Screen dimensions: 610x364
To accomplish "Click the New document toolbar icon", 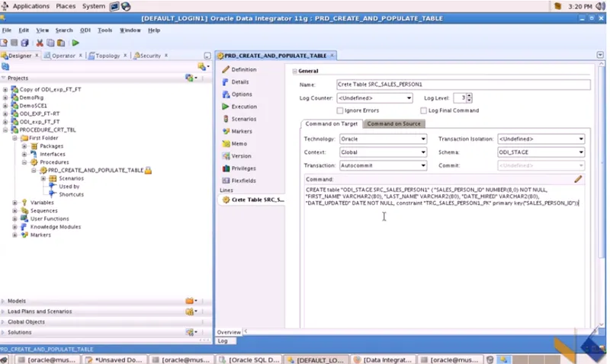I will tap(4, 43).
